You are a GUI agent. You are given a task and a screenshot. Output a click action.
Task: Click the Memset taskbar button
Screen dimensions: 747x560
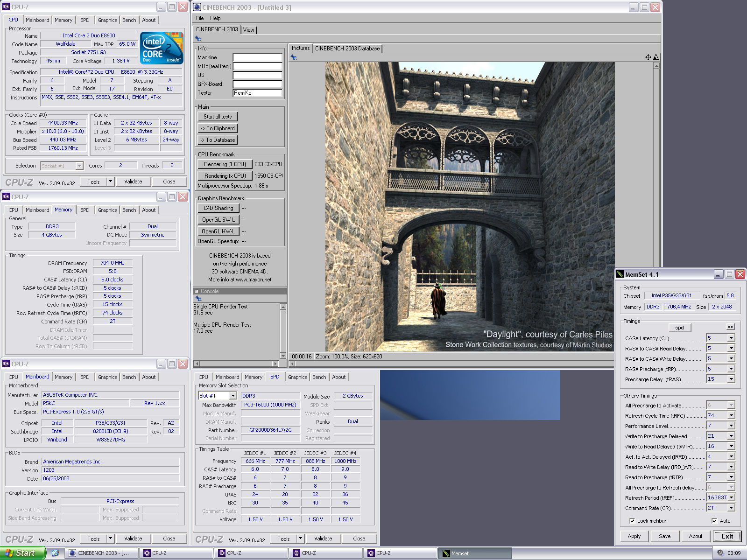pyautogui.click(x=474, y=553)
